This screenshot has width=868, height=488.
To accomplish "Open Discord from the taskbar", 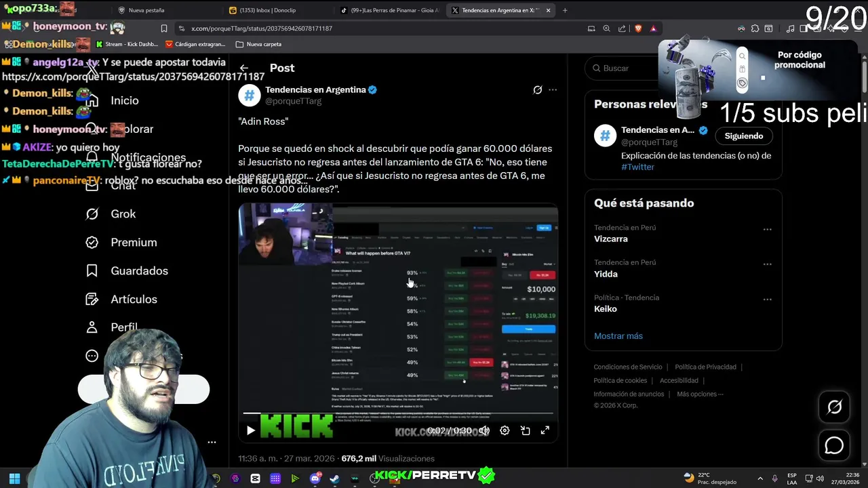I will (315, 479).
